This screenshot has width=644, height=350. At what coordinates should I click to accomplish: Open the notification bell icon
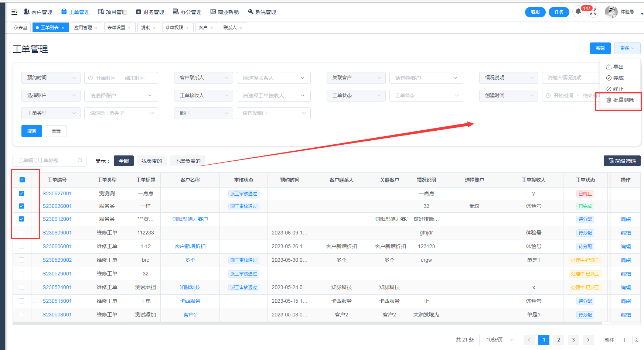578,11
